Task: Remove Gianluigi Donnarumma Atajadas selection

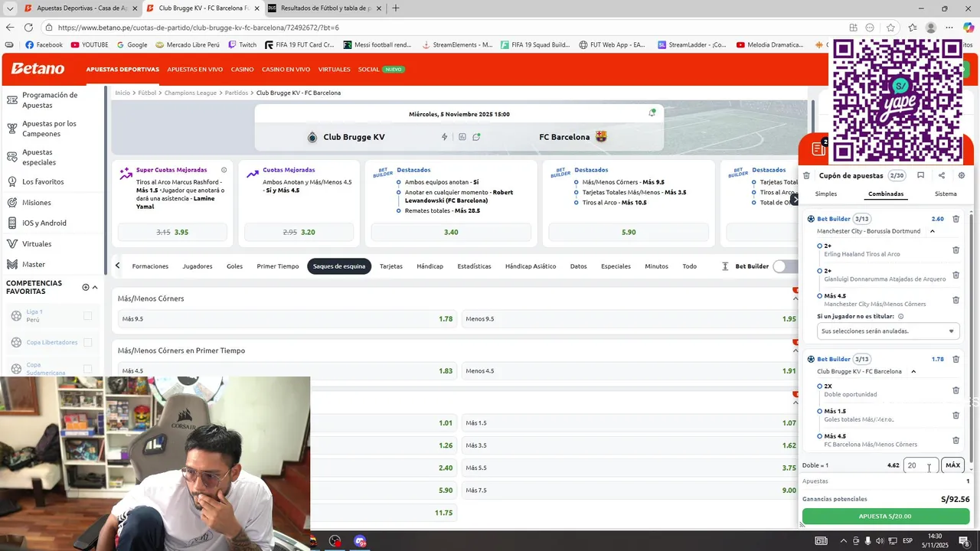Action: click(955, 275)
